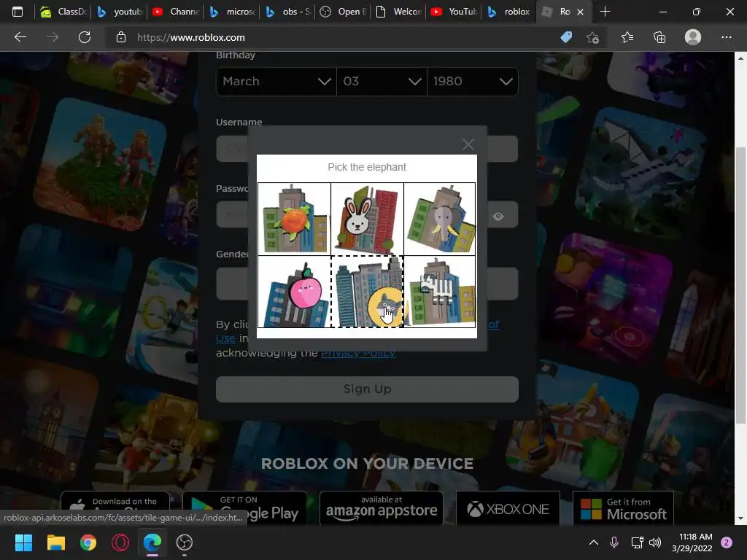Switch to the obs search tab
747x560 pixels.
(x=288, y=12)
